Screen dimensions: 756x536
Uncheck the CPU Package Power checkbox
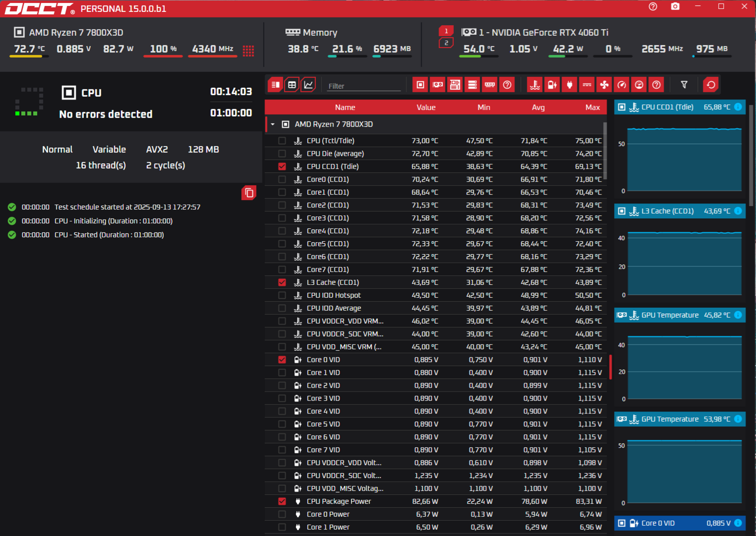coord(282,501)
